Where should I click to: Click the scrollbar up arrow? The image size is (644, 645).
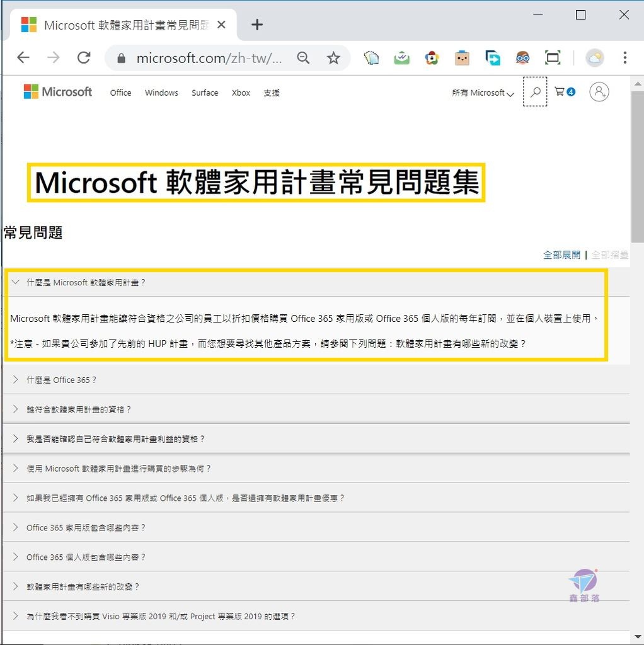(x=638, y=84)
